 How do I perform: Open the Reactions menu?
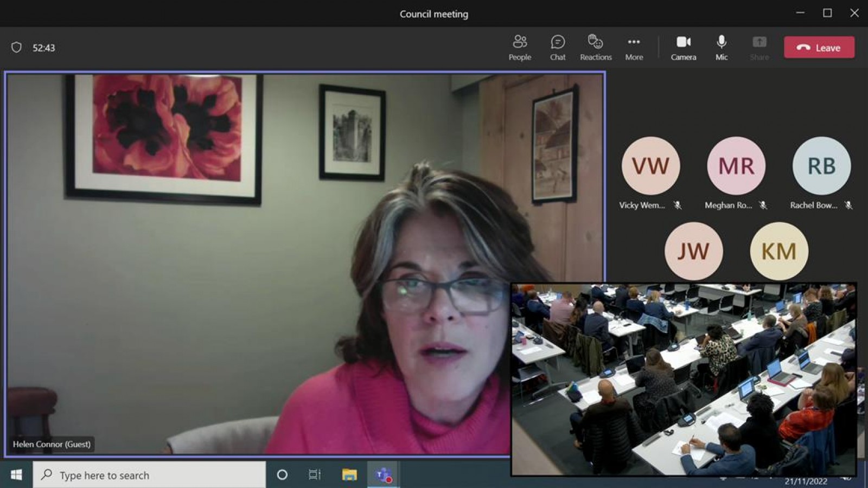[x=596, y=47]
